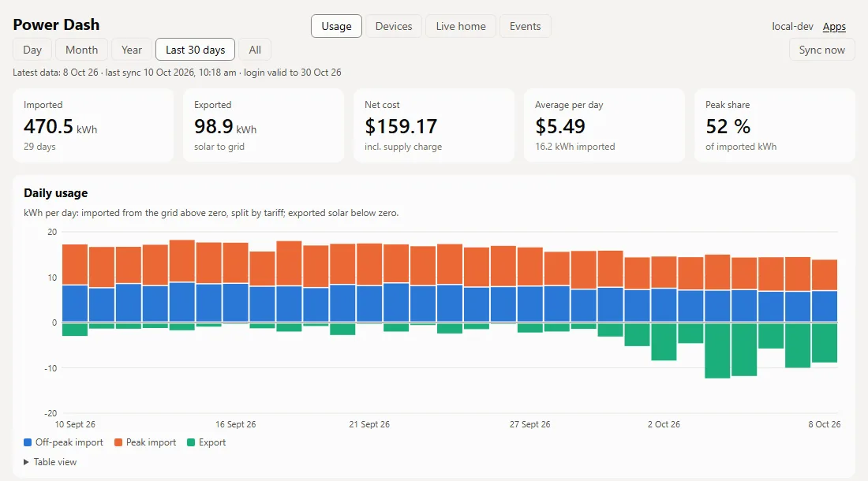Click the '2 Oct 26' axis label

[x=664, y=424]
